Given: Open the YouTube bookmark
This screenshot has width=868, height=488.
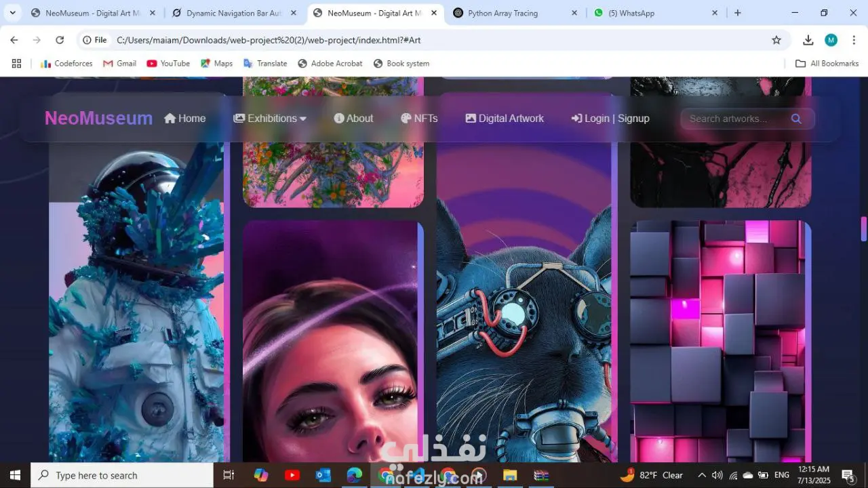Looking at the screenshot, I should 168,64.
